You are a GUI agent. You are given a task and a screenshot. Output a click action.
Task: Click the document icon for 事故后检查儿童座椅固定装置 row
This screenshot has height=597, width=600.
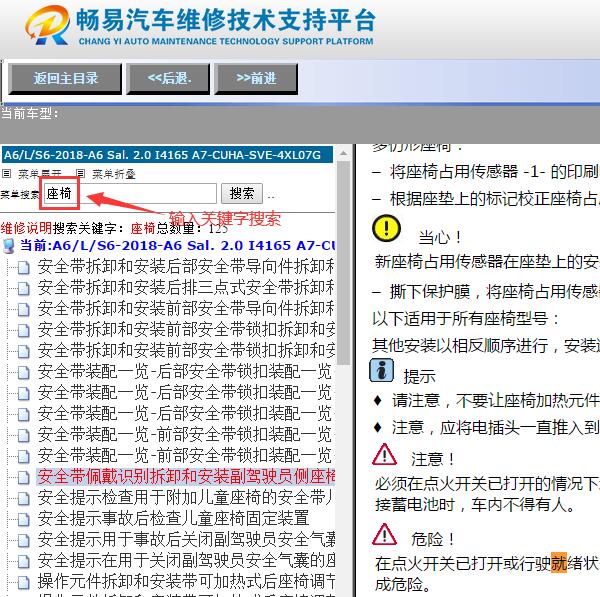24,519
